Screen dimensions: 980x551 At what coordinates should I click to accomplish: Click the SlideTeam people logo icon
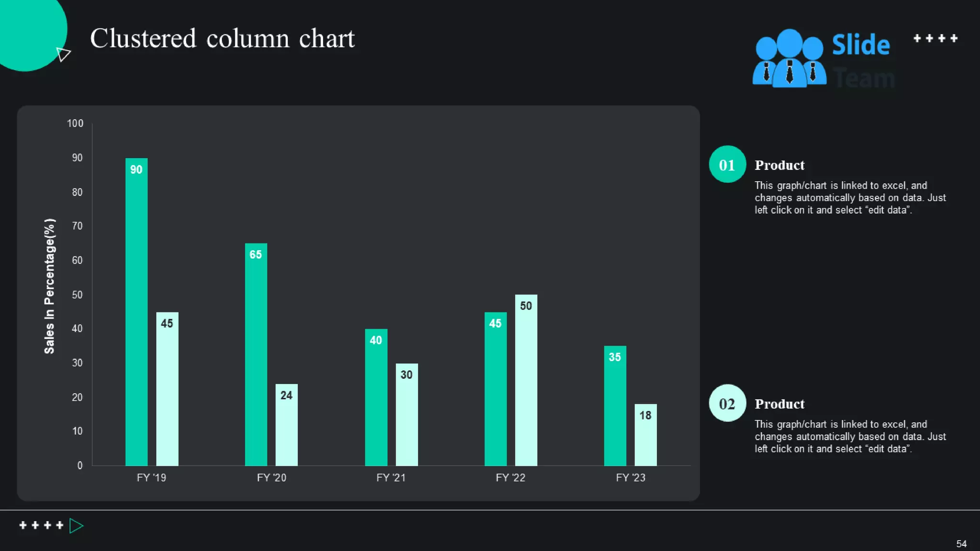[789, 59]
